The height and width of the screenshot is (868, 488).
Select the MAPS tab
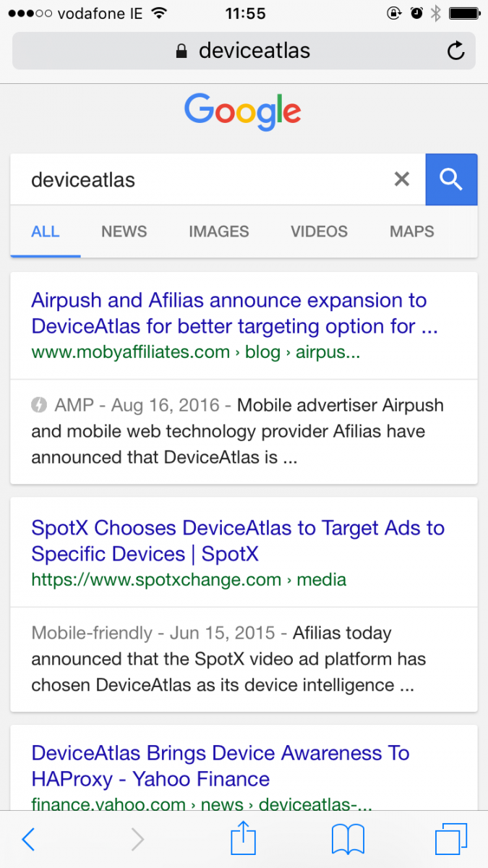tap(412, 231)
